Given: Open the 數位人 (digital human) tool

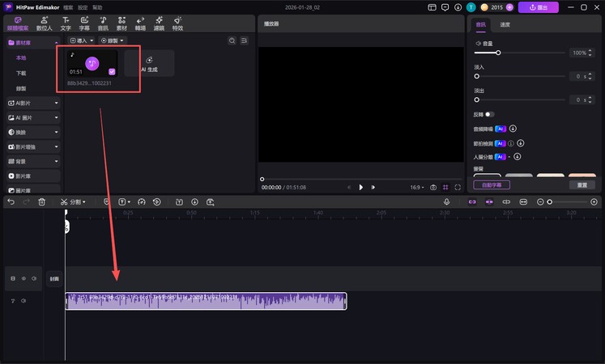Looking at the screenshot, I should click(46, 22).
